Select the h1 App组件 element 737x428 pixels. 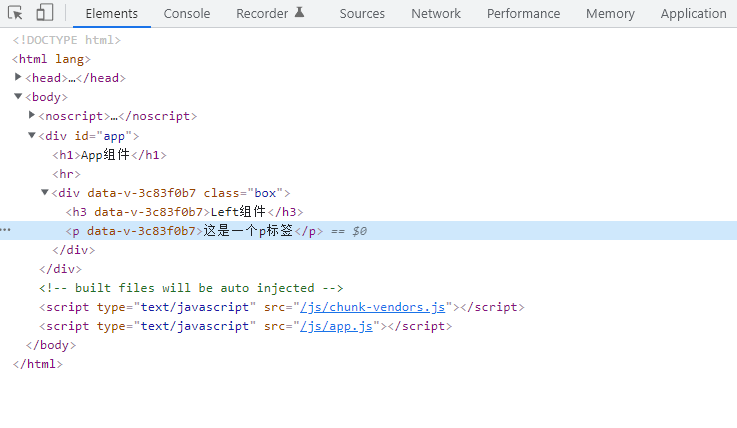pyautogui.click(x=110, y=155)
